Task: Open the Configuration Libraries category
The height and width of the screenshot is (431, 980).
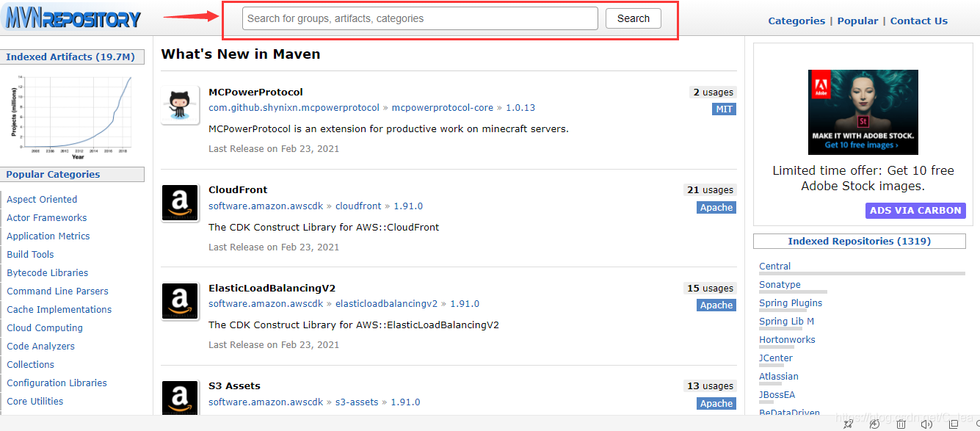Action: point(57,383)
